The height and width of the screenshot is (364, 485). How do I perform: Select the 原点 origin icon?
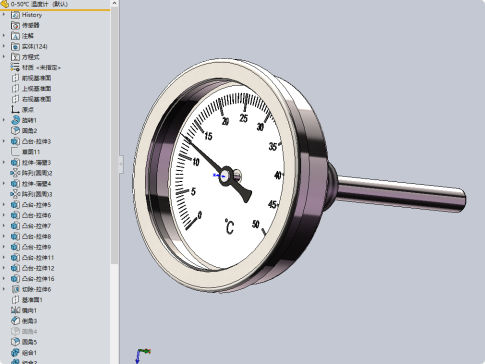(15, 110)
